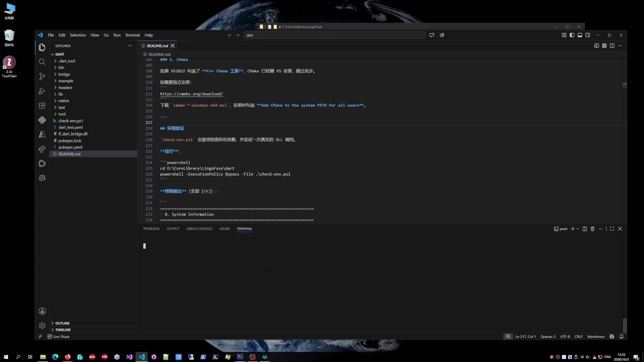644x362 pixels.
Task: Open the Search view in activity bar
Action: [x=42, y=62]
